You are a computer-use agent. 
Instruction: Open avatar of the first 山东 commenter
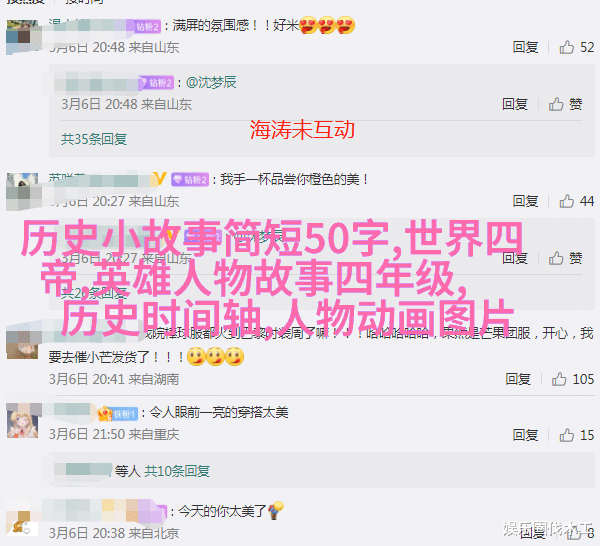[x=22, y=37]
